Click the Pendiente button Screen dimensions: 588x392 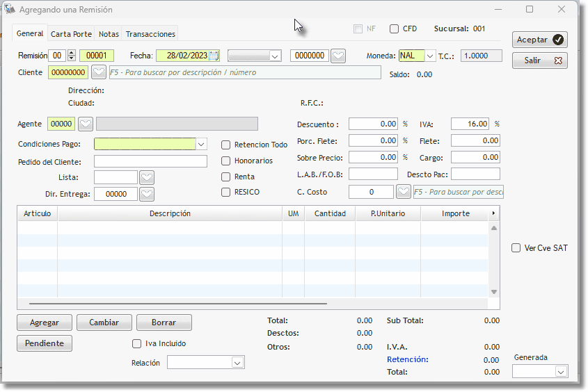pyautogui.click(x=45, y=343)
